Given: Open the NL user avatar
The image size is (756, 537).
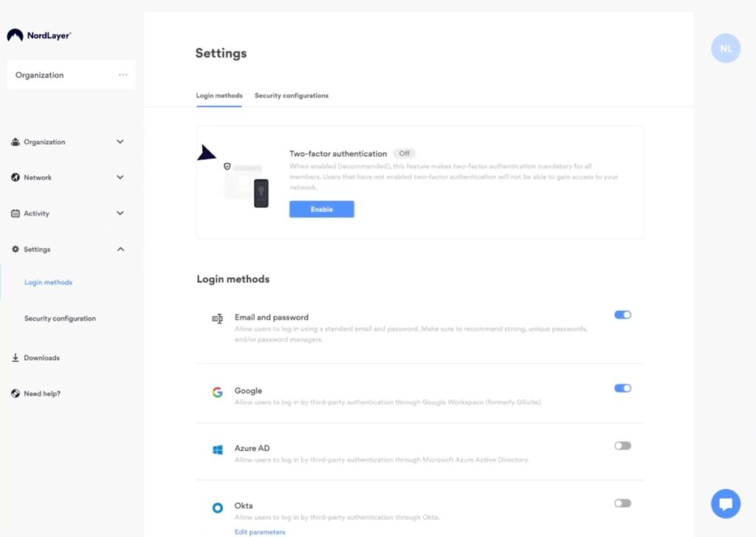Looking at the screenshot, I should (x=726, y=48).
